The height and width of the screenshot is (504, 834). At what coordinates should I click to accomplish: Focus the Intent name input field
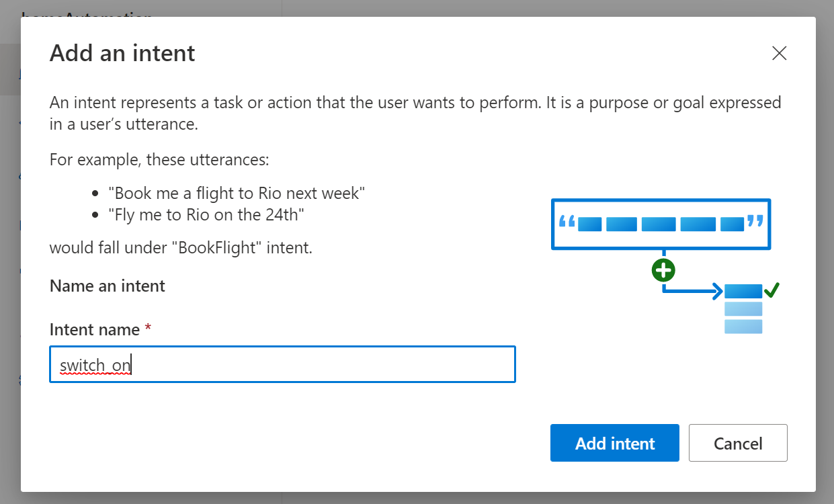[x=282, y=364]
